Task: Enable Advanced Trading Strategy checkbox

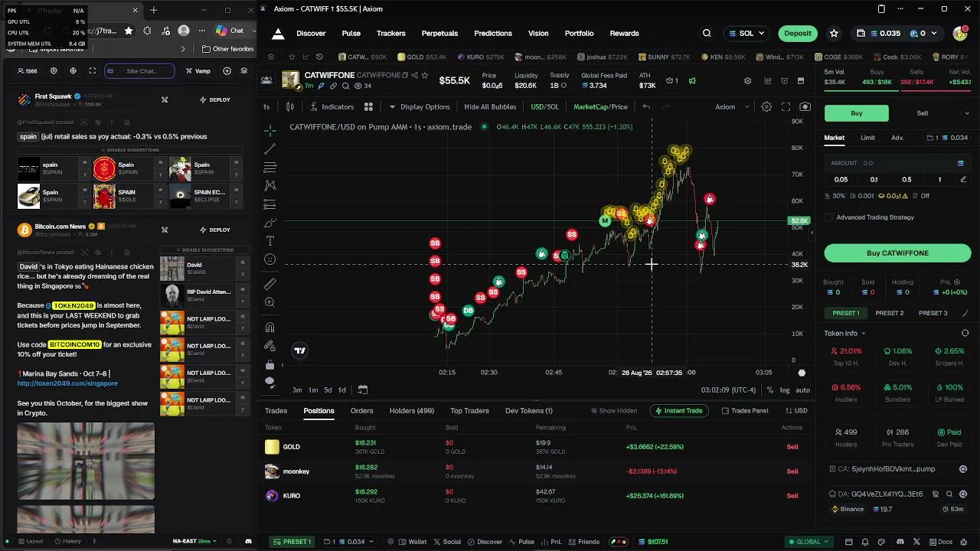Action: pos(828,217)
